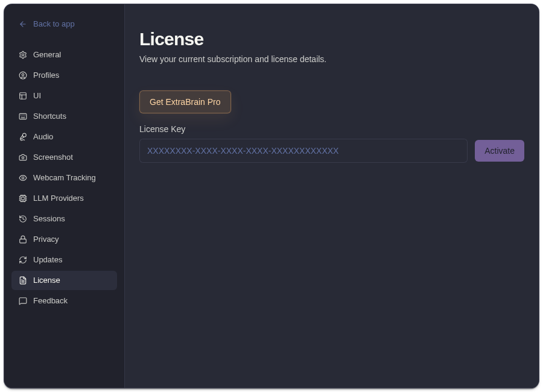Click the UI layout icon
543x392 pixels.
click(23, 95)
